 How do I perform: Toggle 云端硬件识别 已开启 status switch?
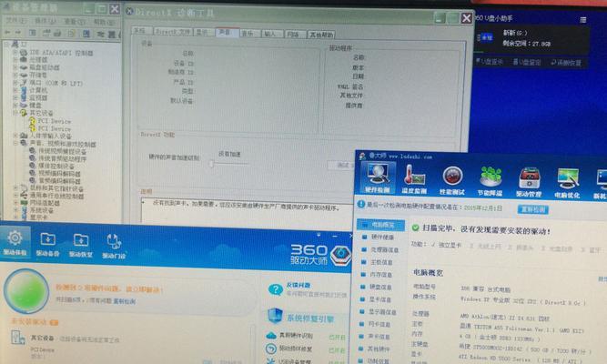click(x=338, y=337)
